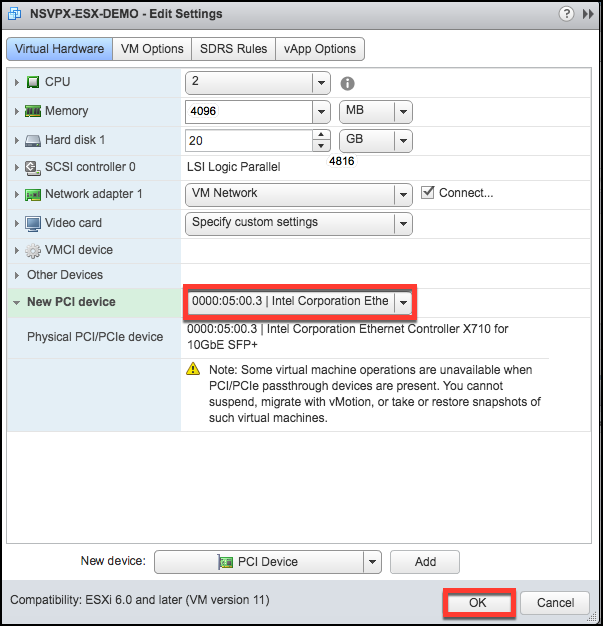Click the VM icon in the title bar
This screenshot has height=626, width=603.
(x=14, y=14)
